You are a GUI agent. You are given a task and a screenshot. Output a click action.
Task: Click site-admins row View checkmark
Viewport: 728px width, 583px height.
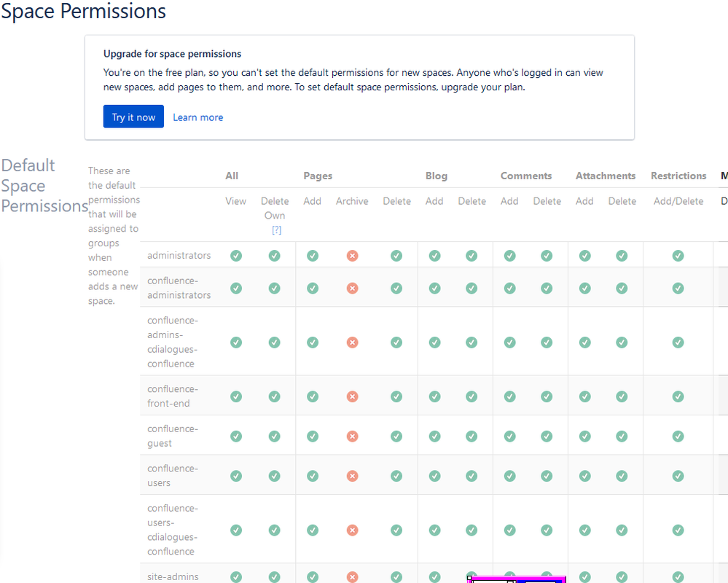(x=236, y=576)
